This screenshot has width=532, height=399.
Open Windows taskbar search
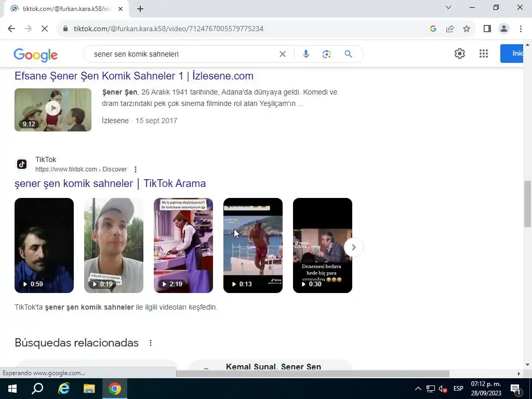click(37, 389)
